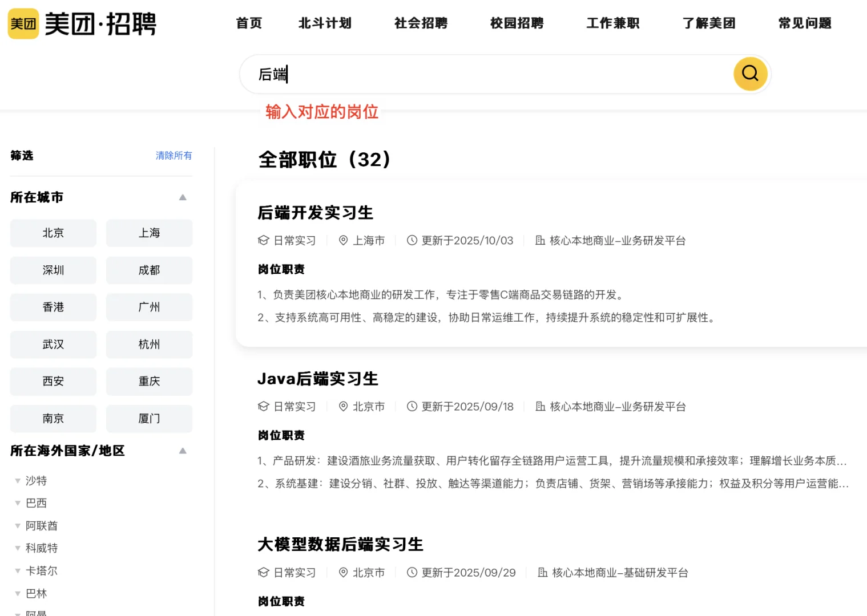Click the 日常实习 icon on Java后端实习生
867x616 pixels.
click(x=263, y=407)
